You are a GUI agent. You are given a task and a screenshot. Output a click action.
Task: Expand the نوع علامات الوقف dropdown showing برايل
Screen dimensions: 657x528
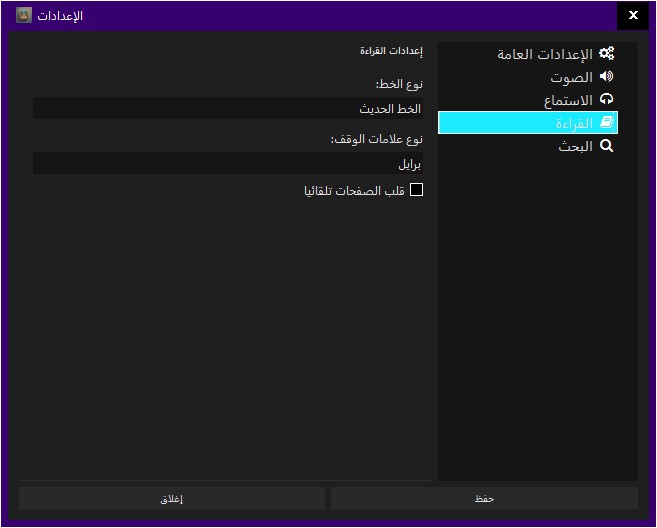pyautogui.click(x=228, y=163)
